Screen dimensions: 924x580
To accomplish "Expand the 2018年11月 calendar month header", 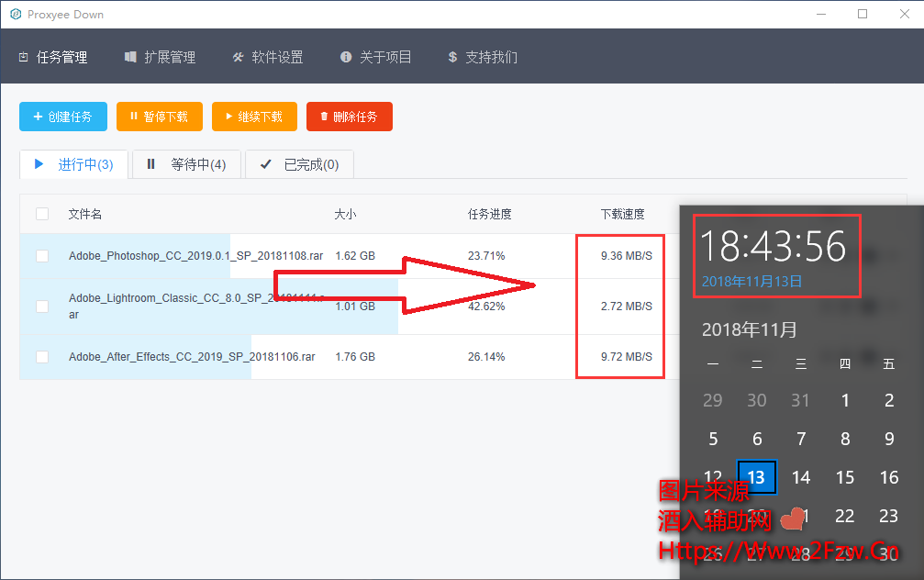I will (750, 329).
